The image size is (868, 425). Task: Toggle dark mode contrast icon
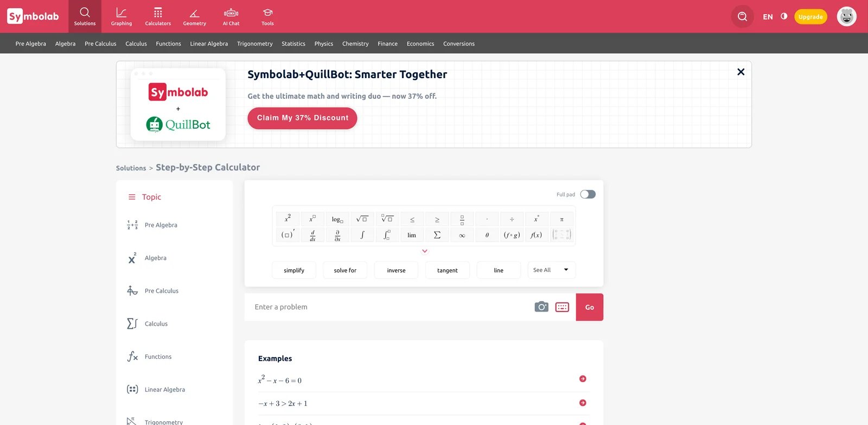pyautogui.click(x=784, y=16)
